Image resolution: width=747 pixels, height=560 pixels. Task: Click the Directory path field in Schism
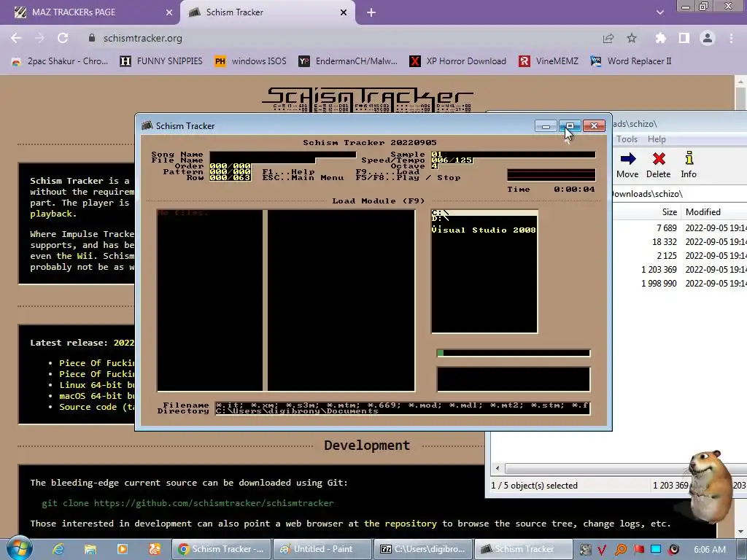tap(403, 411)
